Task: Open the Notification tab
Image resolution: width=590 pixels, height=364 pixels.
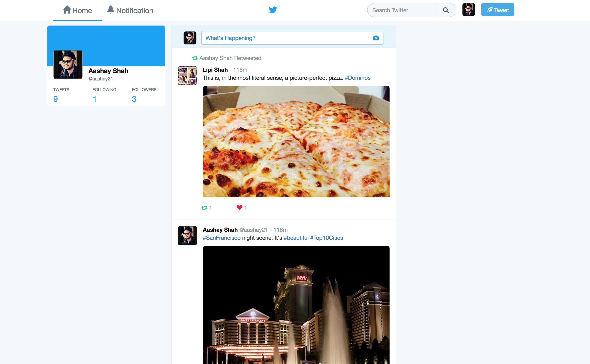Action: (130, 10)
